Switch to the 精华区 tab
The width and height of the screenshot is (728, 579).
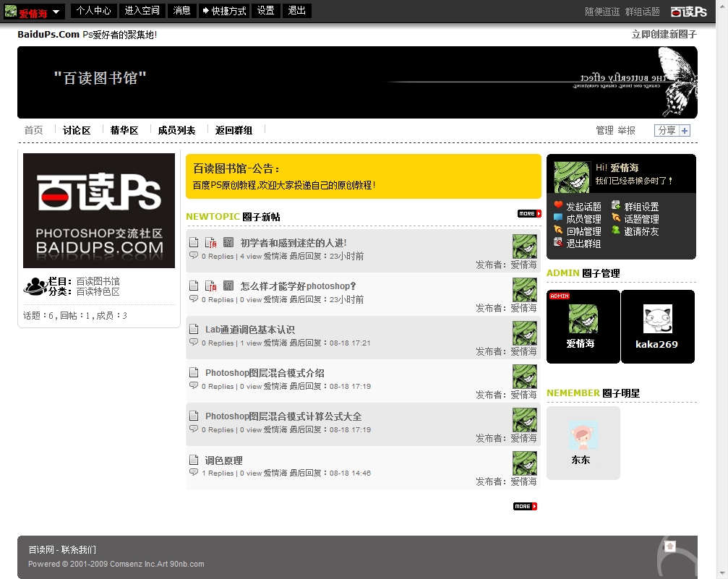[124, 130]
